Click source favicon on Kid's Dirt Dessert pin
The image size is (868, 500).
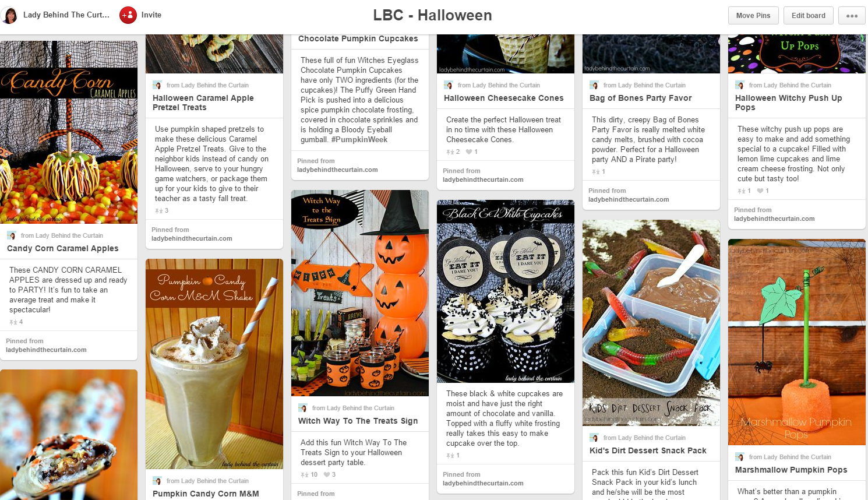tap(594, 438)
